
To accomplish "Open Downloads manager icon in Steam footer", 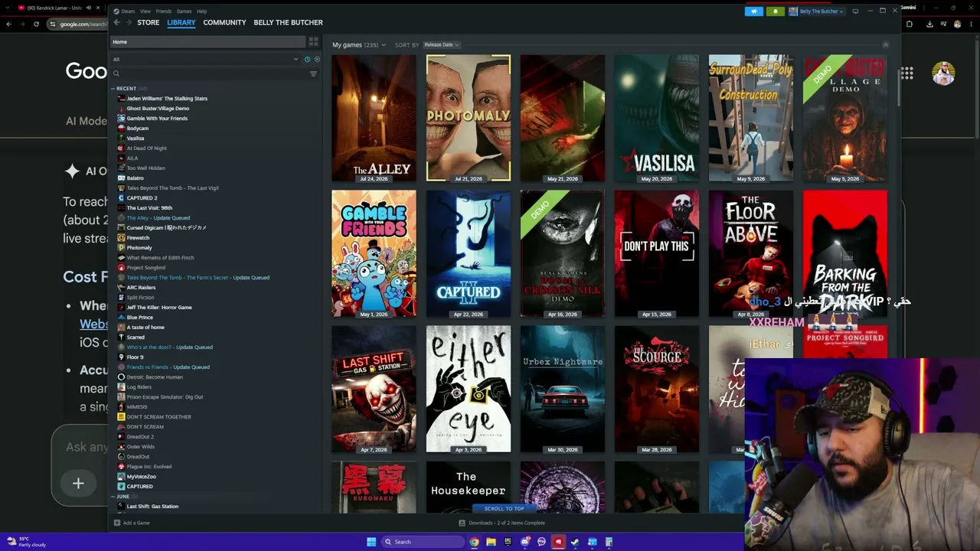I will tap(462, 523).
